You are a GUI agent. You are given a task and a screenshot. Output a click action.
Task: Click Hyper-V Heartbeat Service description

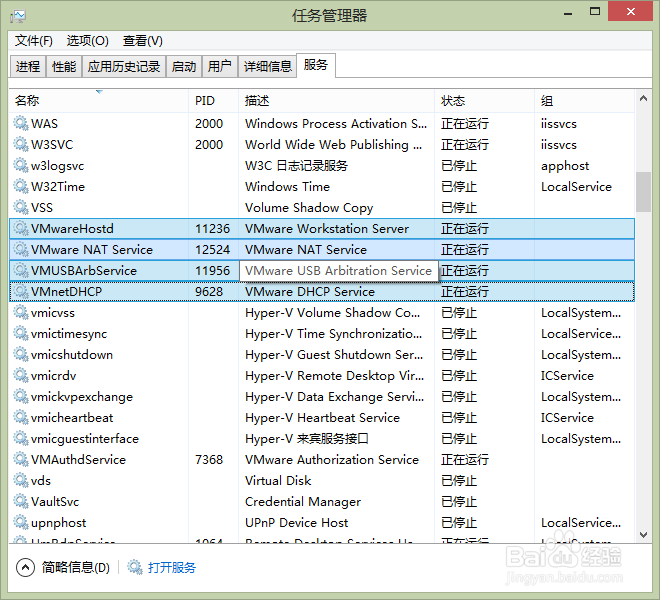point(322,417)
